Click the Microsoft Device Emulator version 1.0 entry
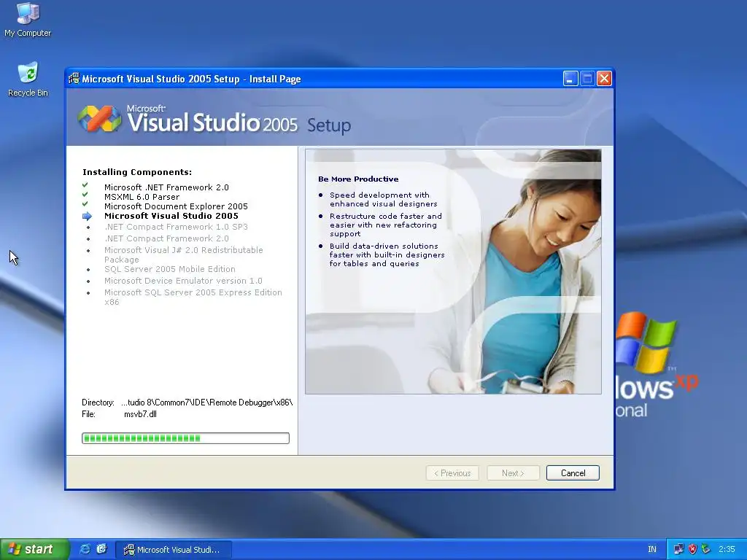Screen dimensions: 747x560 pyautogui.click(x=183, y=281)
